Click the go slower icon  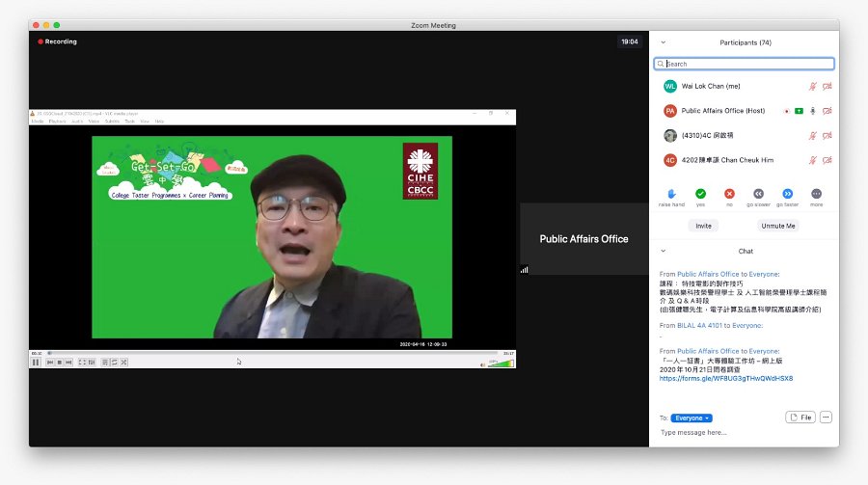[758, 193]
